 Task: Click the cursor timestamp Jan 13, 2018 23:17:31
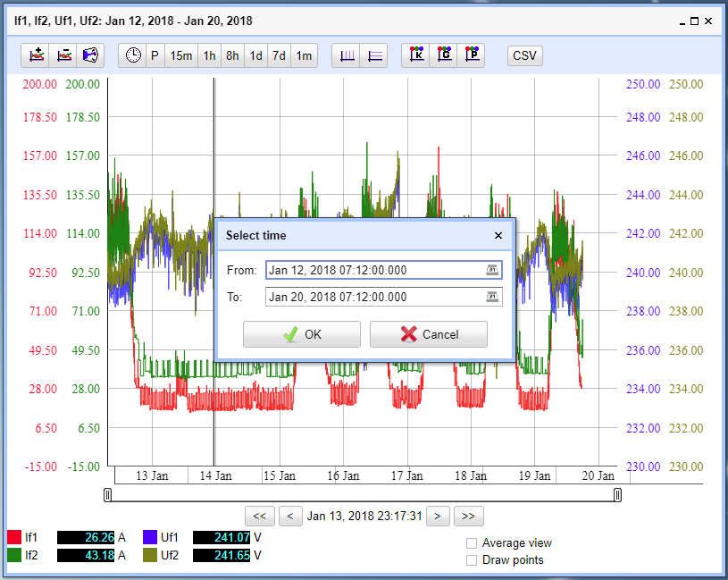pos(364,516)
